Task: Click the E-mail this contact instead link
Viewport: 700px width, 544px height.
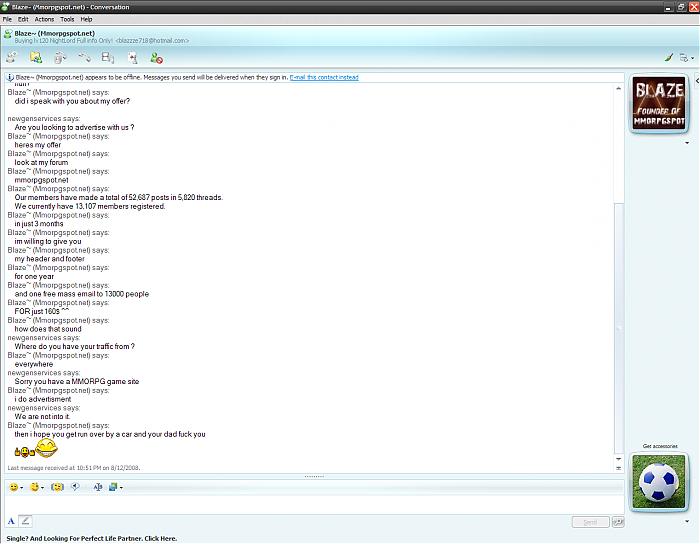Action: (324, 77)
